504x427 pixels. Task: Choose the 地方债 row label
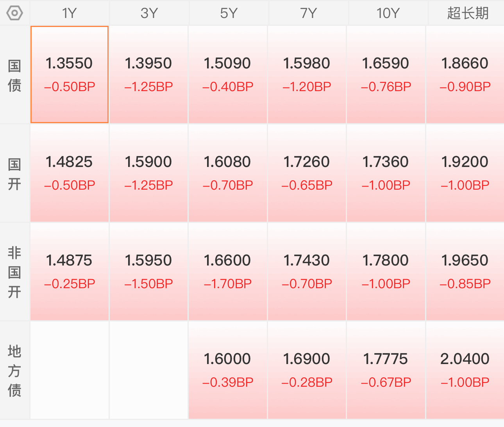point(14,371)
